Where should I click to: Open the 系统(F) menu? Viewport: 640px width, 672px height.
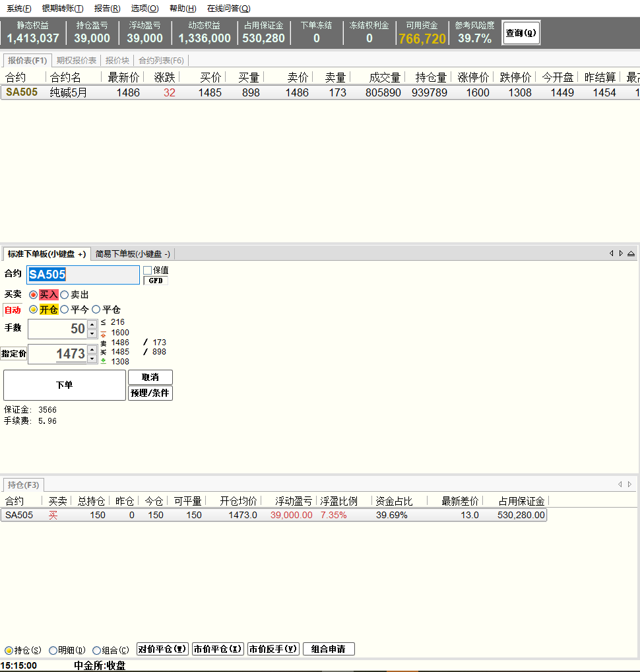(19, 9)
